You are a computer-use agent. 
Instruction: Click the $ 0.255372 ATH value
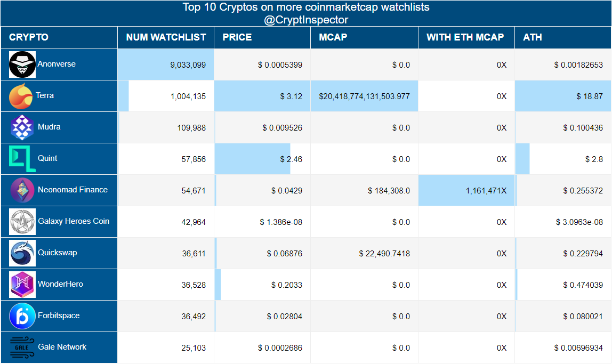583,191
